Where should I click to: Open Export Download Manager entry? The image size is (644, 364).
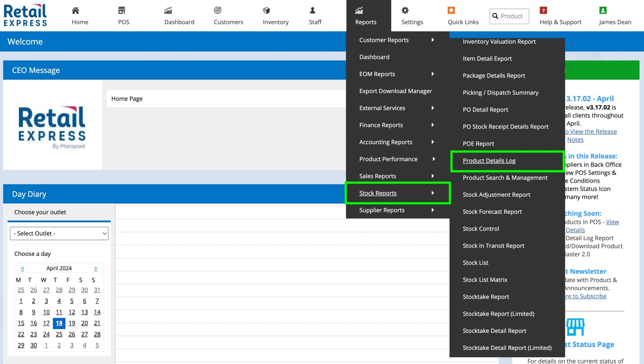[x=395, y=91]
